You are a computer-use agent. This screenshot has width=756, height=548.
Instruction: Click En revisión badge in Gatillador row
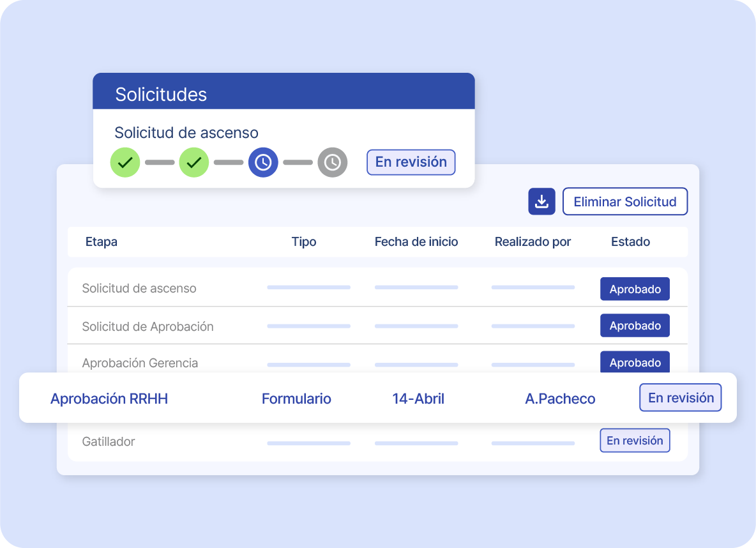[635, 441]
